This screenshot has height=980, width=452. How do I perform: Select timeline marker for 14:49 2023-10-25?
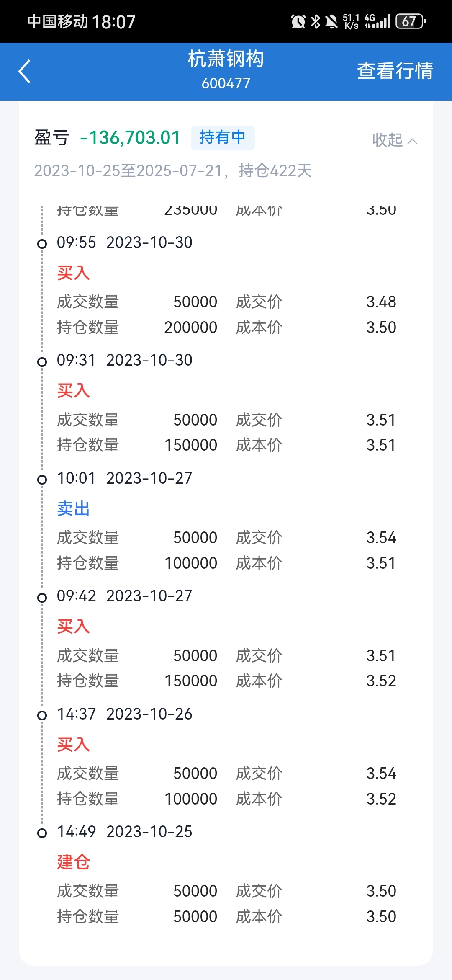point(42,833)
